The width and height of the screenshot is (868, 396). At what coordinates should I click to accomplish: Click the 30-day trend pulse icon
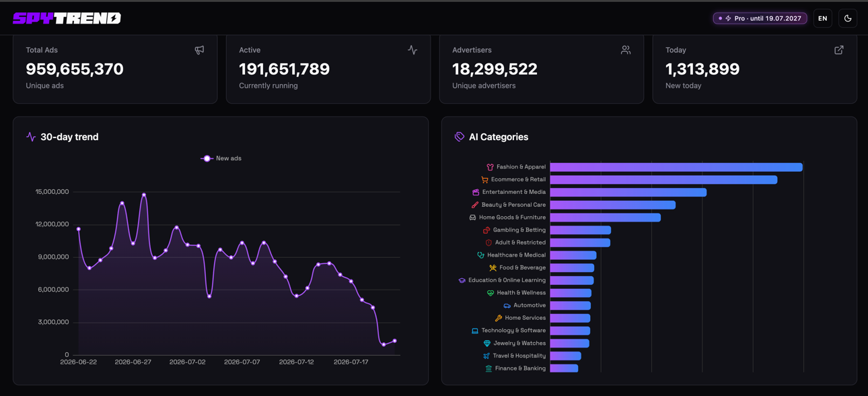pos(31,137)
